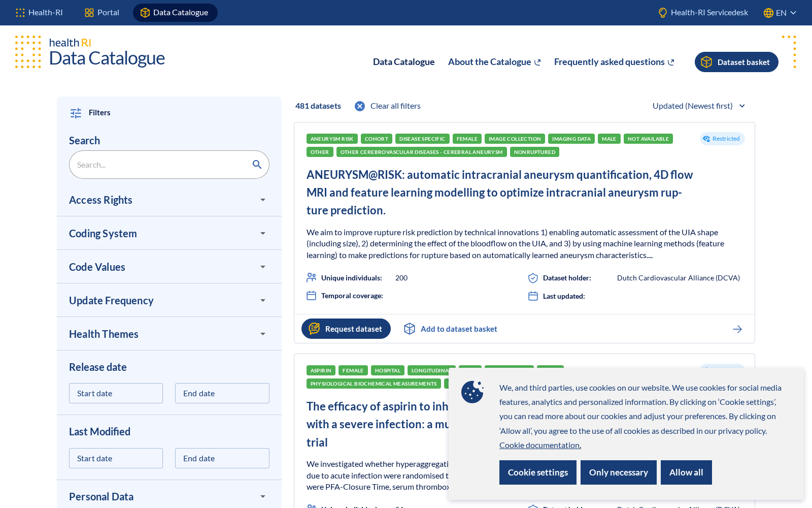Click the IMAGE COLLECTION tag
This screenshot has width=812, height=508.
click(515, 139)
